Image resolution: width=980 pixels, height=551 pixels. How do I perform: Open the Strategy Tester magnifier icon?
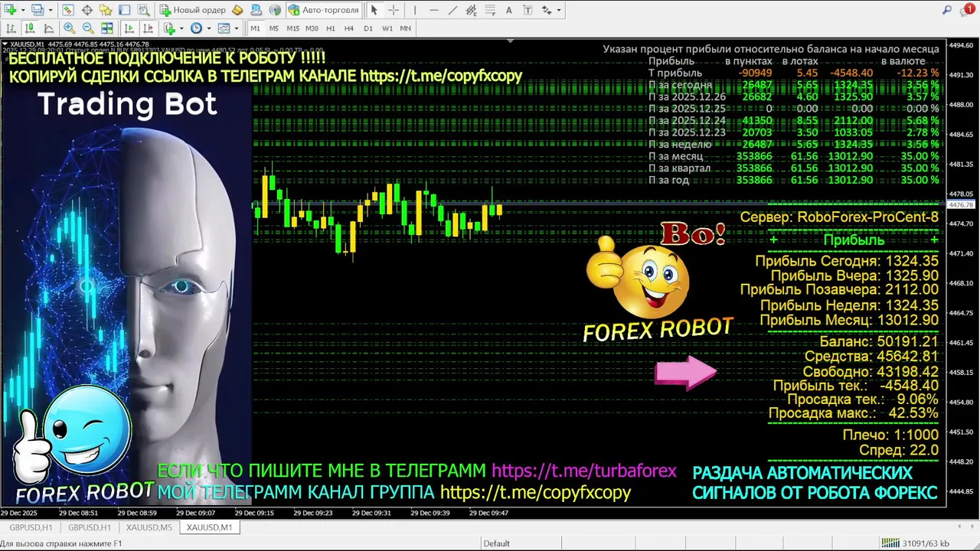tap(143, 10)
